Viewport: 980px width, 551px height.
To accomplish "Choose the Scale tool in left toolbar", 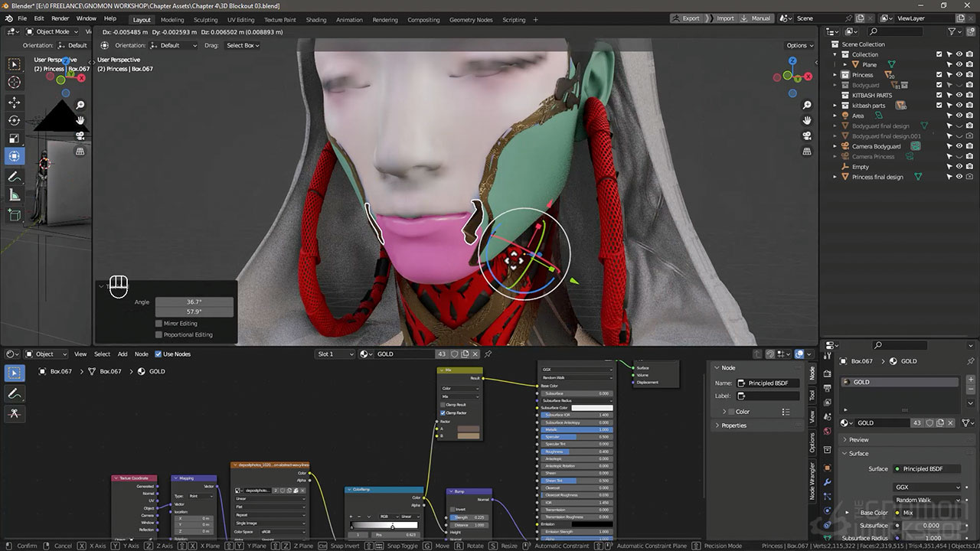I will click(x=15, y=139).
